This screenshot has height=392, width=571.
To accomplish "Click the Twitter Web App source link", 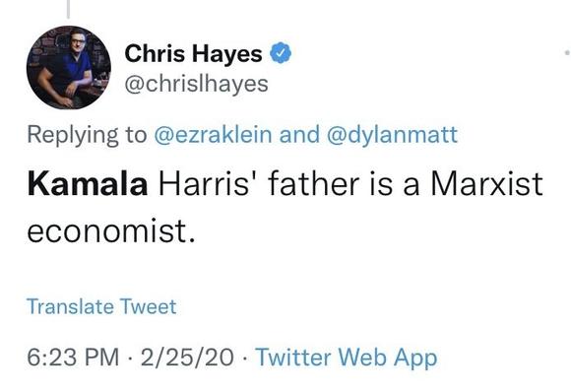I will coord(346,357).
